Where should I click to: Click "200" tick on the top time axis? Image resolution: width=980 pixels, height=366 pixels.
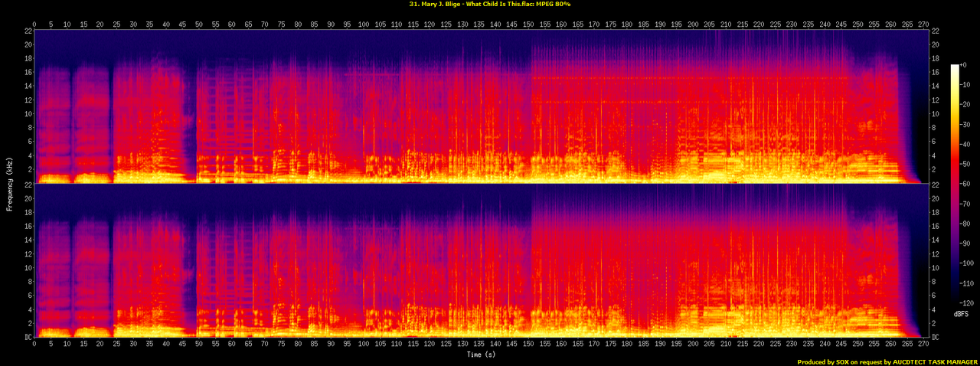pos(693,24)
